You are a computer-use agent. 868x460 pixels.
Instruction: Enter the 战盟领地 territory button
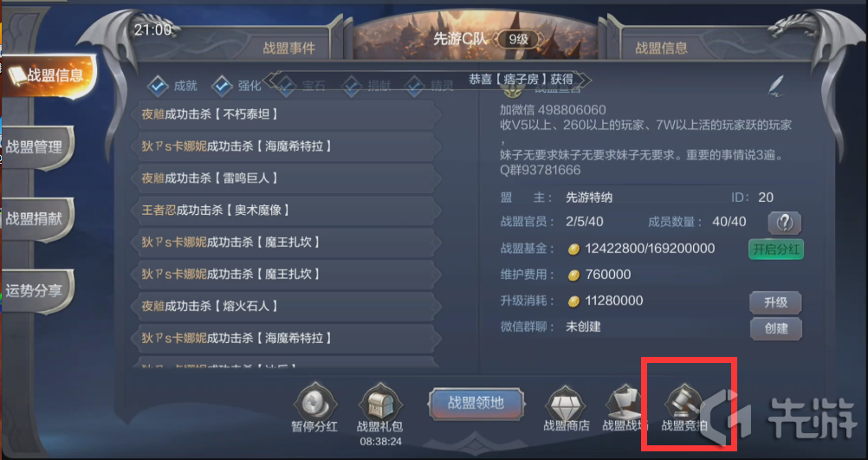[x=476, y=403]
